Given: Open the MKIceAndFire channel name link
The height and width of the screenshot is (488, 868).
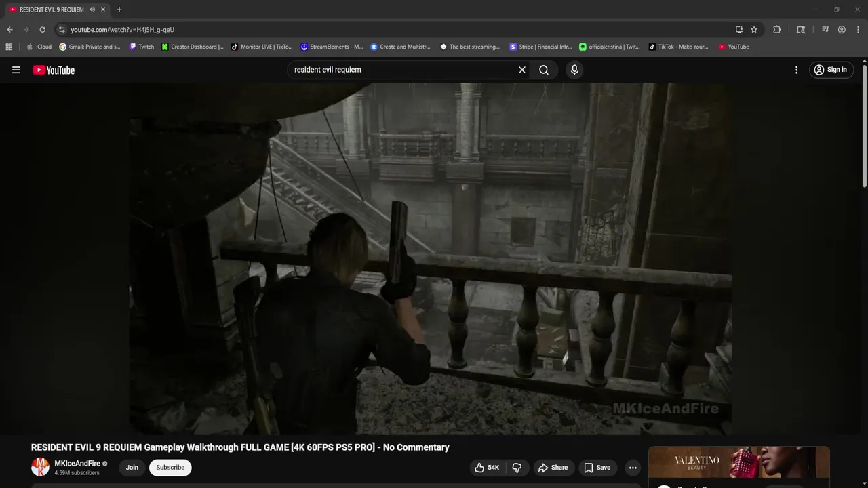Looking at the screenshot, I should coord(77,464).
